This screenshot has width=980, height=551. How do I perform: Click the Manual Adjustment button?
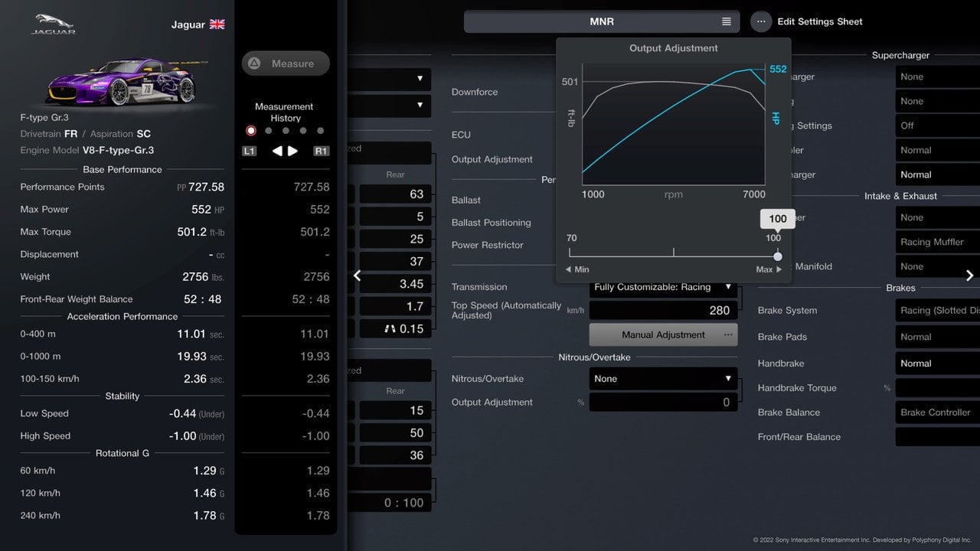(663, 334)
